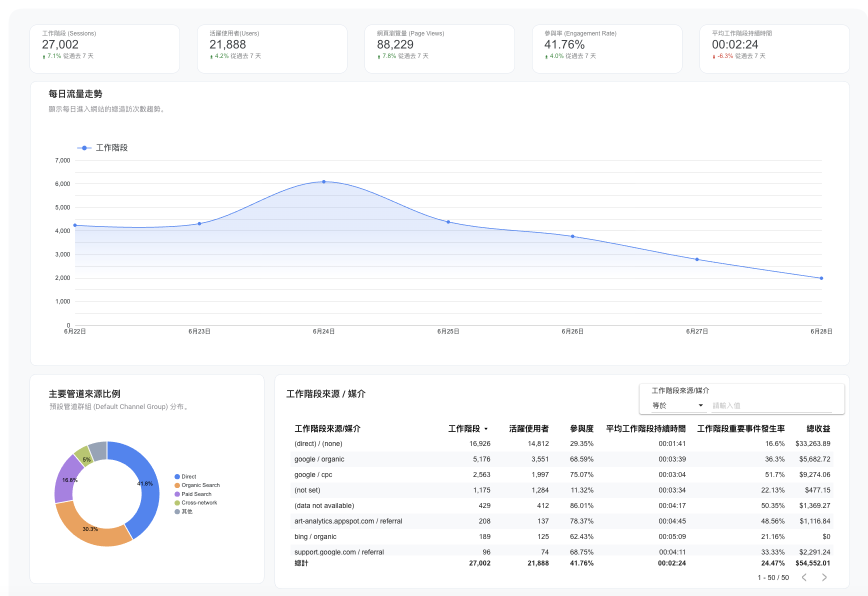Click the 請輸入值 filter input field
The image size is (868, 596).
771,405
